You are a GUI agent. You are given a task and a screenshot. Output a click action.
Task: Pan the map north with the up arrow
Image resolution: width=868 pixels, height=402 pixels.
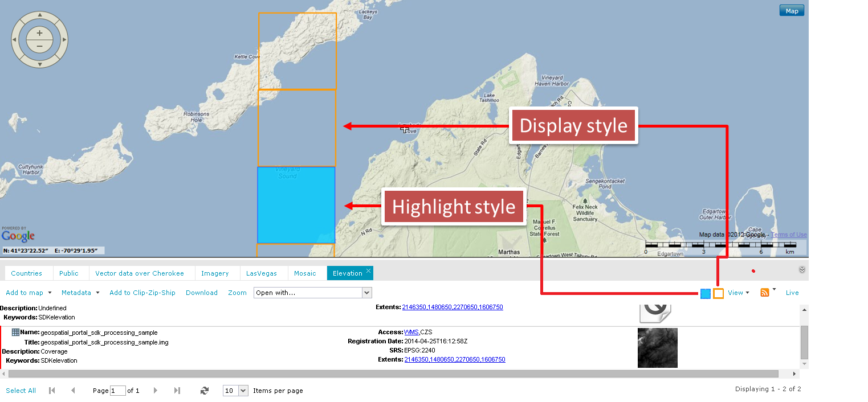[40, 15]
